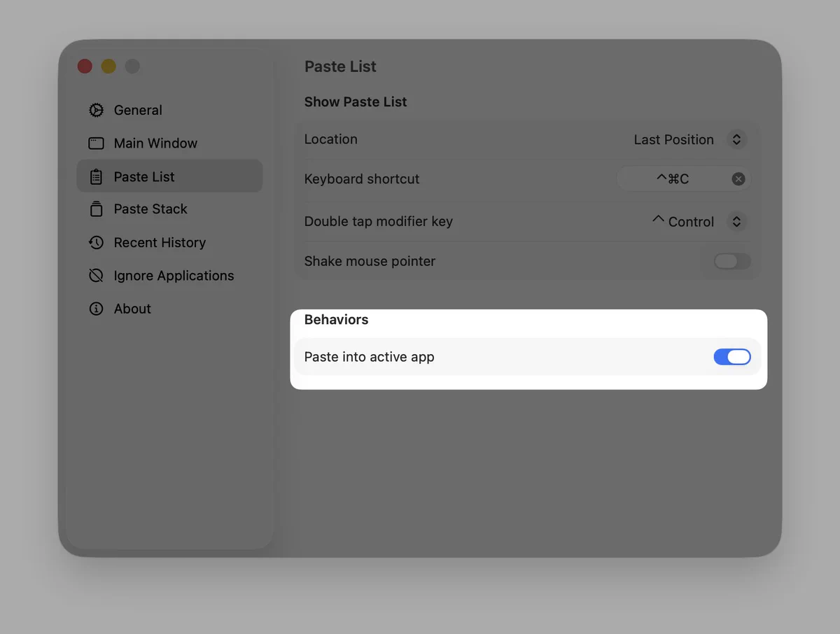Screen dimensions: 840x634
Task: Enable the Shake mouse pointer switch
Action: pyautogui.click(x=732, y=261)
